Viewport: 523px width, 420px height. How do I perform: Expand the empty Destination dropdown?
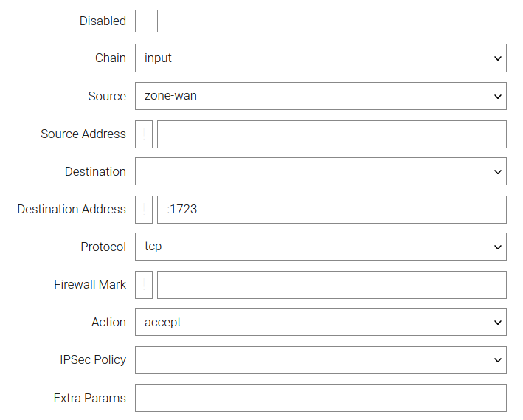pyautogui.click(x=320, y=171)
